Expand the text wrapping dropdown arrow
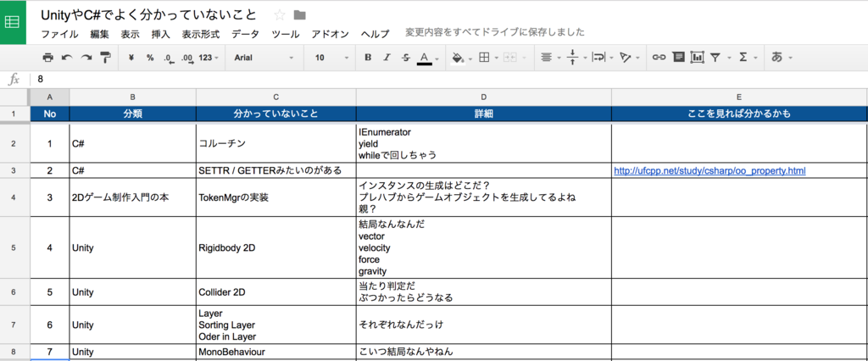 pyautogui.click(x=611, y=58)
